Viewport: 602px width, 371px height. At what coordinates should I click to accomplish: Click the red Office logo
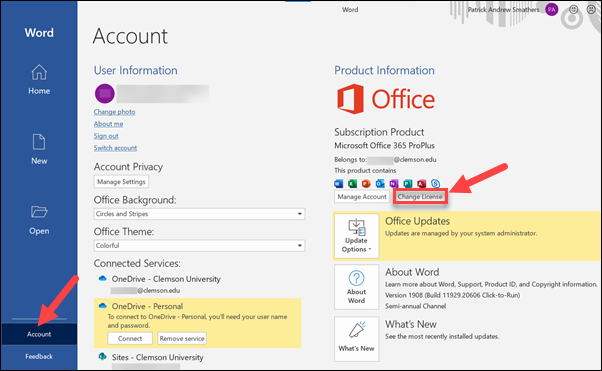click(386, 99)
